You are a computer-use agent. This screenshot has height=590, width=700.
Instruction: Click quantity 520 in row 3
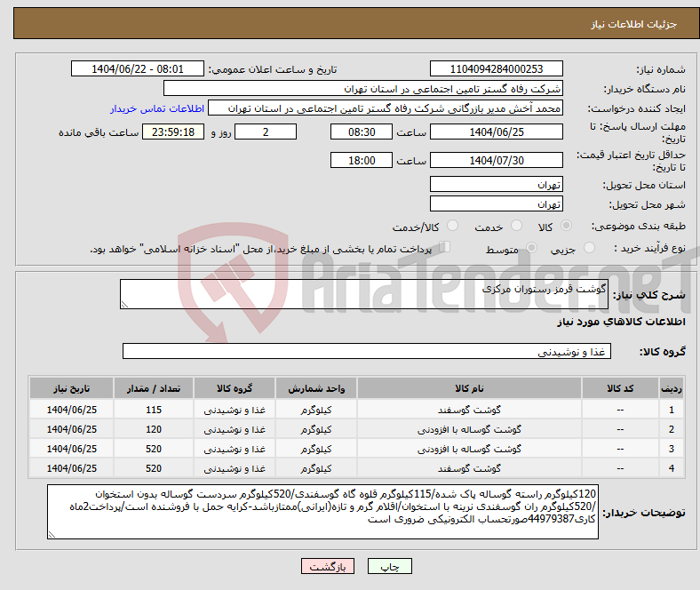pyautogui.click(x=154, y=449)
